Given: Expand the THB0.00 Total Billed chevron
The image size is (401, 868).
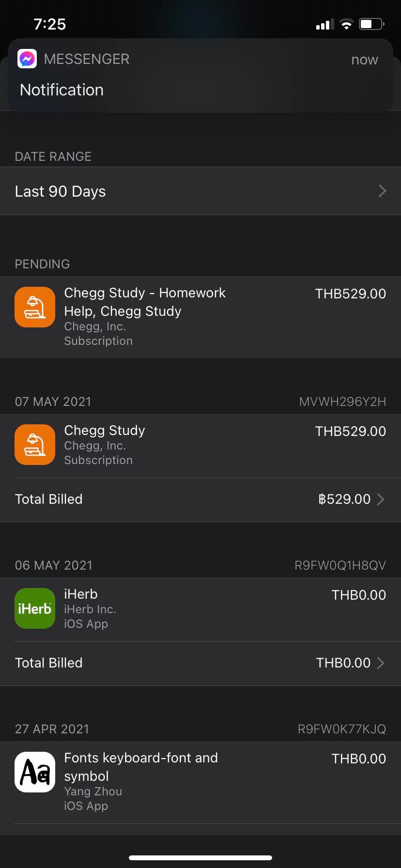Looking at the screenshot, I should (381, 663).
